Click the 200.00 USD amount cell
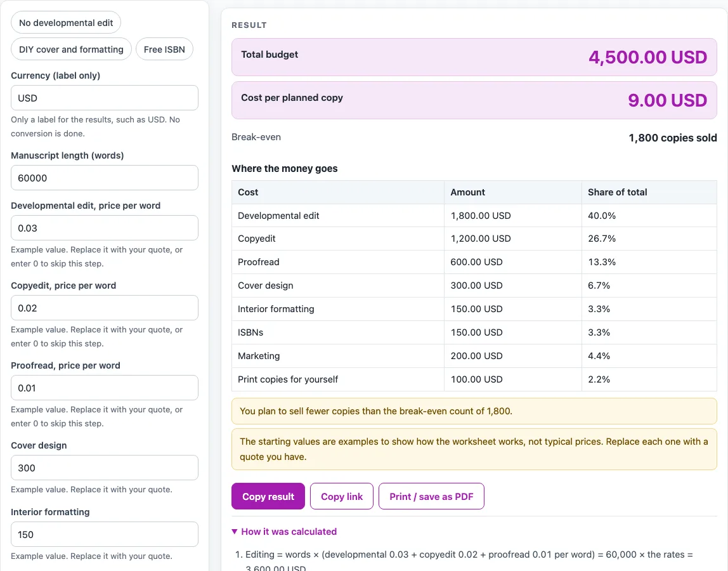Viewport: 728px width, 571px height. pyautogui.click(x=476, y=356)
